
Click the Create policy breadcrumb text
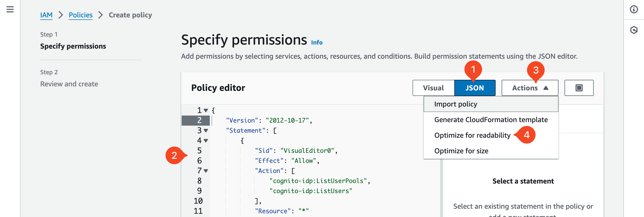[x=130, y=15]
